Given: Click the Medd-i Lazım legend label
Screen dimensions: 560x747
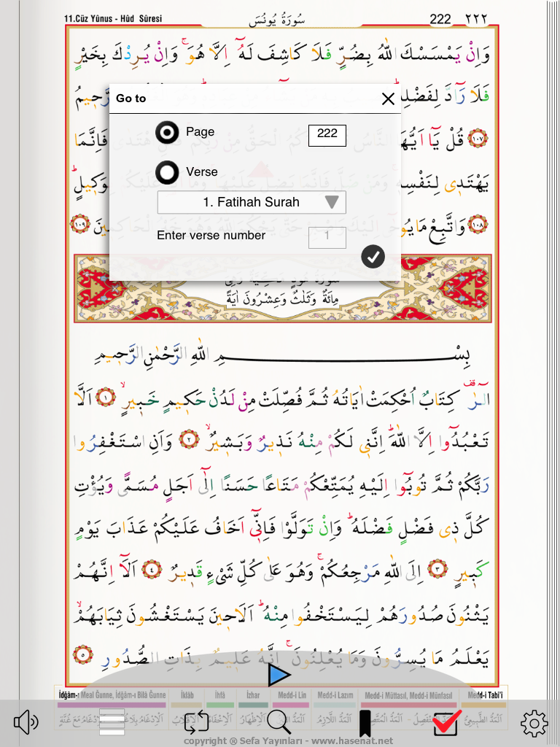Looking at the screenshot, I should (335, 695).
